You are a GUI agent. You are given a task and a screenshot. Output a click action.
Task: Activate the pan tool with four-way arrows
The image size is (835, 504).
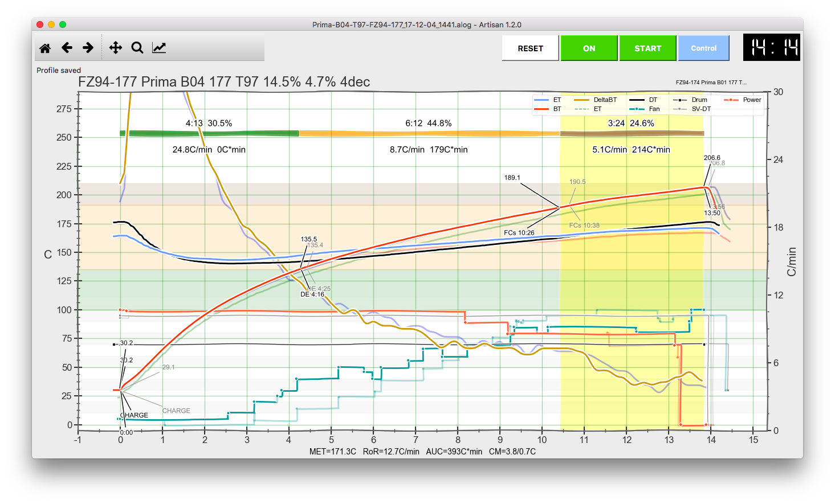116,48
